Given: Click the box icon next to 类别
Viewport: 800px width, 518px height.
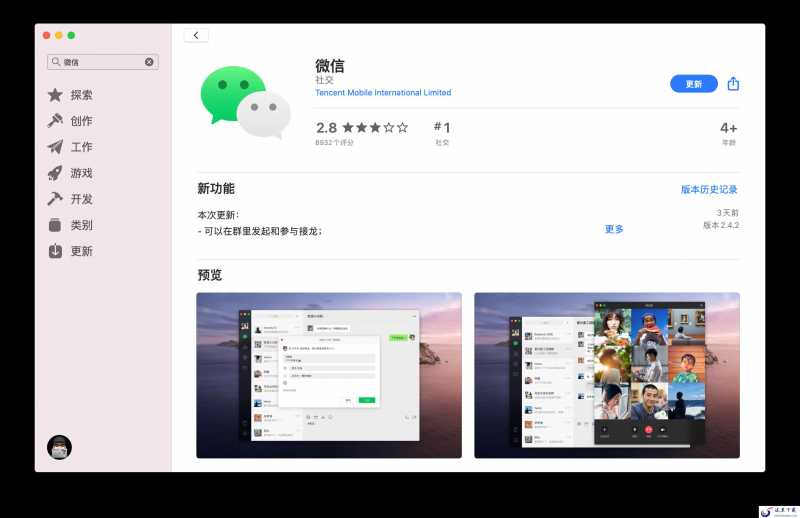Looking at the screenshot, I should (55, 225).
